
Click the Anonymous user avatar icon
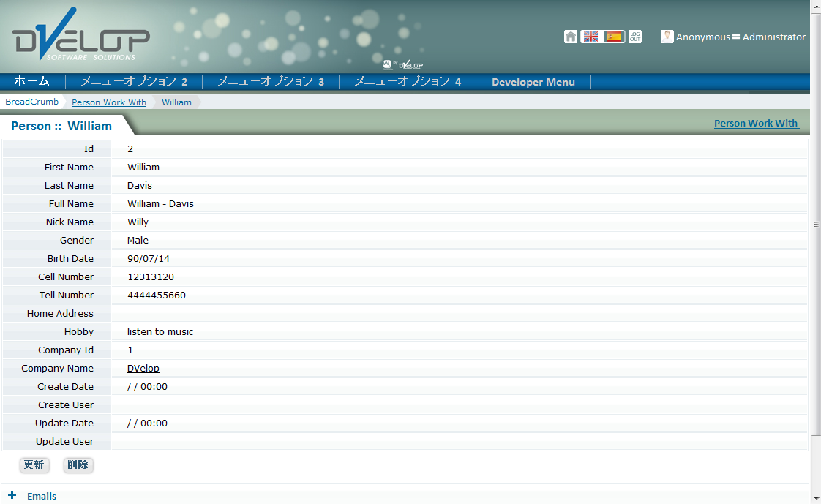(667, 37)
